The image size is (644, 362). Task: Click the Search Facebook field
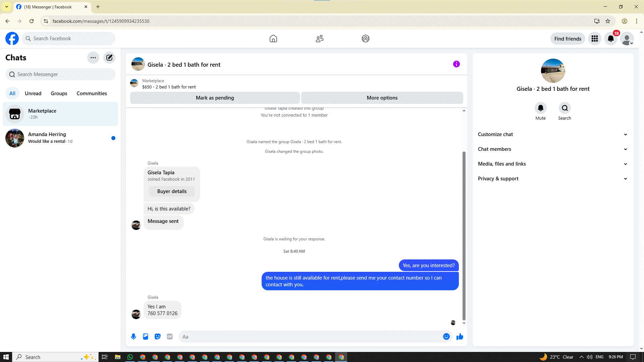[x=69, y=39]
